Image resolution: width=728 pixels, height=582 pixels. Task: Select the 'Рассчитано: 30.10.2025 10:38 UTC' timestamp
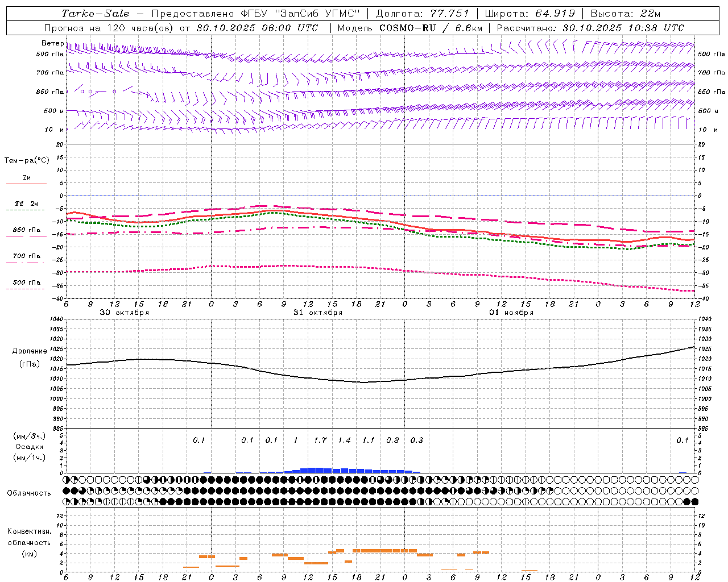[590, 28]
